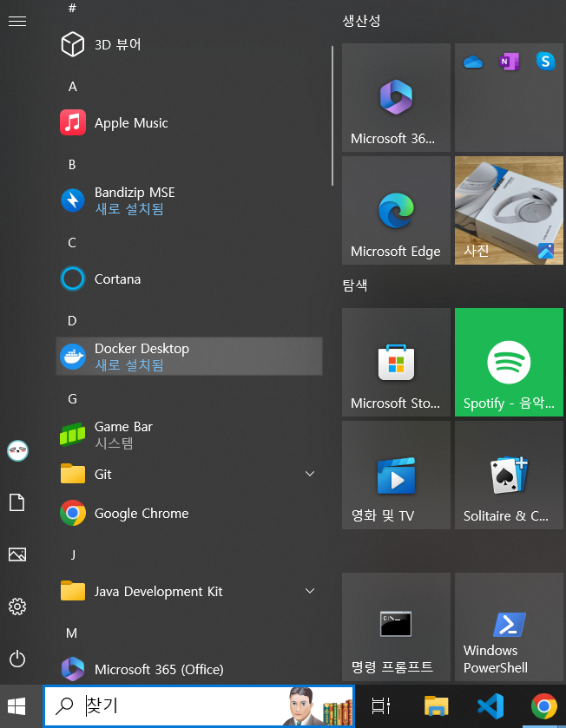Open Documents from Start sidebar
Image resolution: width=566 pixels, height=728 pixels.
click(x=17, y=502)
